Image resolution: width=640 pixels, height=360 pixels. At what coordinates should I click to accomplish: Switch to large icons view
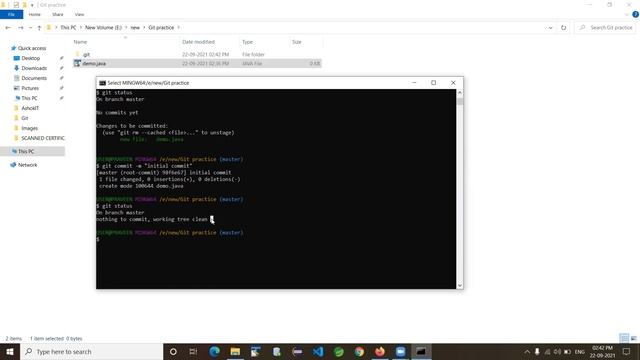click(x=633, y=338)
